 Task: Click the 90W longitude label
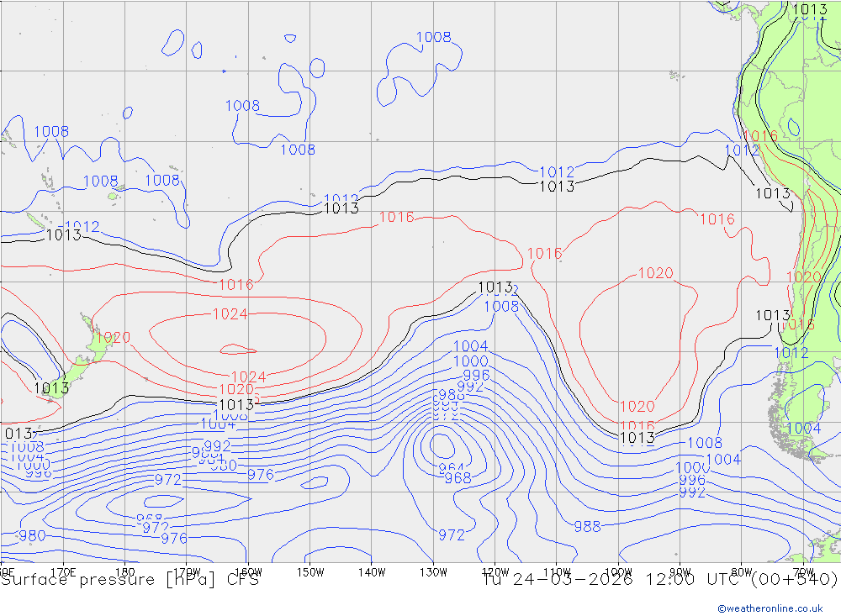click(x=680, y=572)
